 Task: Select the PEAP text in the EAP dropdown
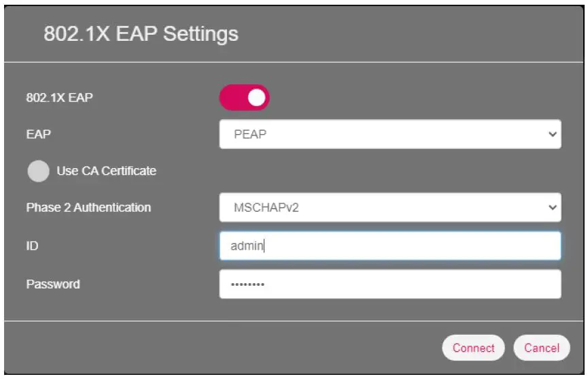[250, 134]
